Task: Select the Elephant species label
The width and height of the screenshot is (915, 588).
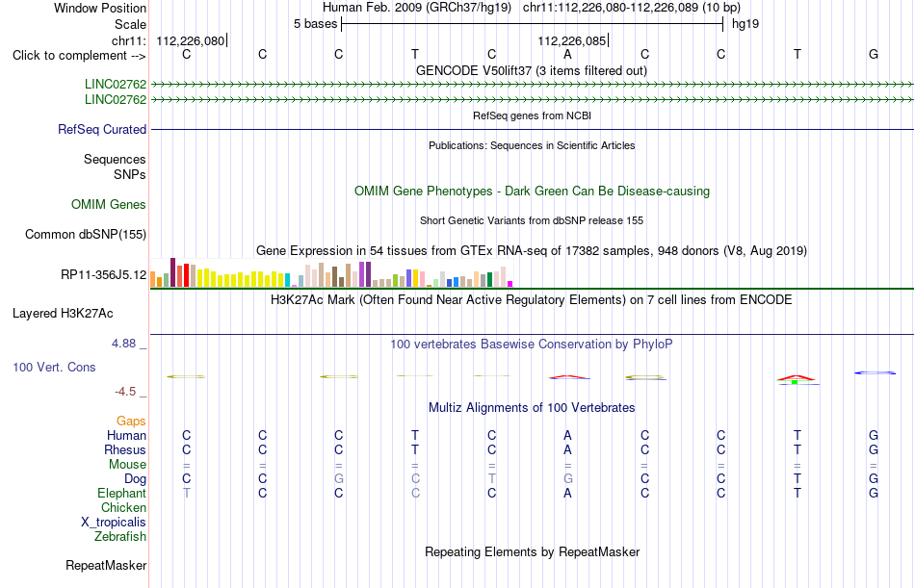Action: (x=122, y=493)
